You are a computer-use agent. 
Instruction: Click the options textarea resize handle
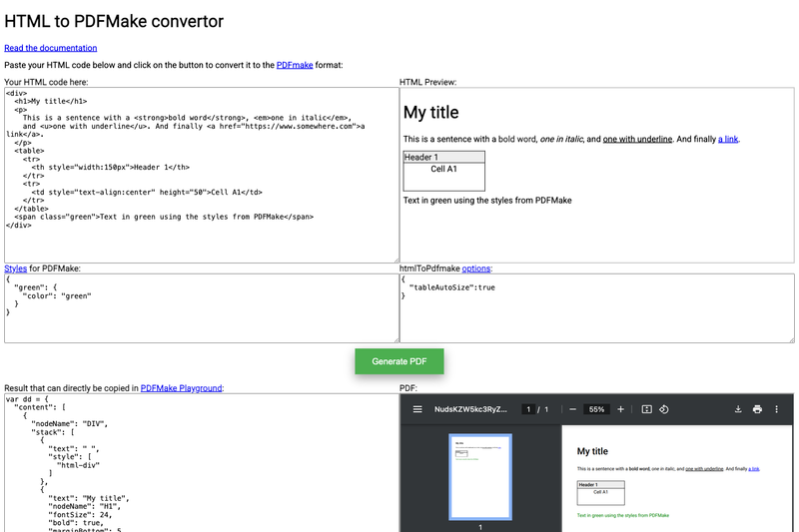(x=791, y=339)
